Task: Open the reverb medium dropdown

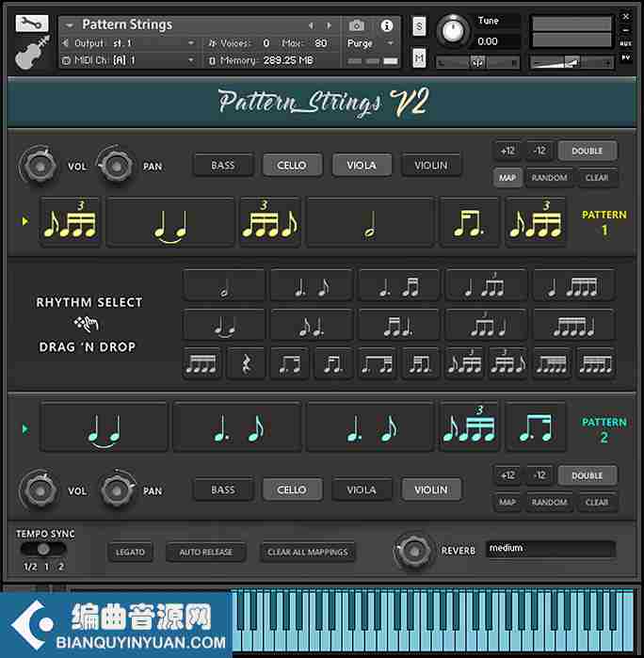Action: click(551, 548)
